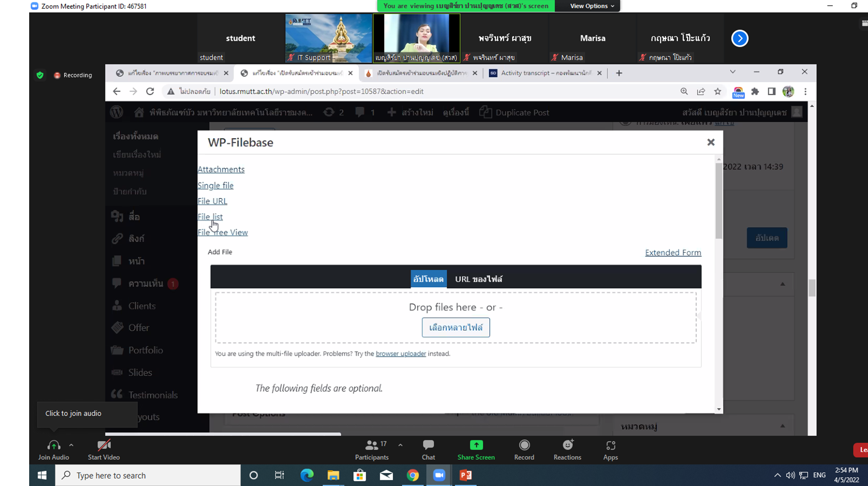This screenshot has width=868, height=486.
Task: Expand the Participants options caret
Action: 400,445
